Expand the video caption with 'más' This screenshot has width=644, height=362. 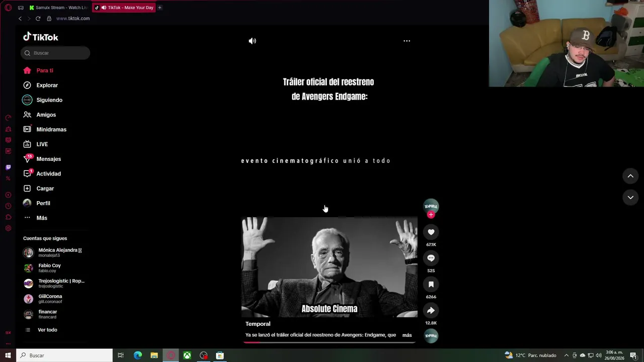407,335
